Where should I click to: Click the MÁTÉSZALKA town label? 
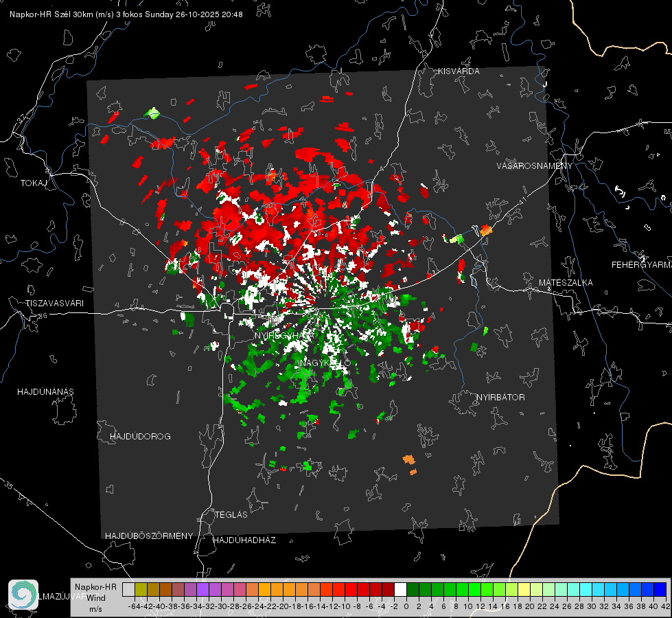(566, 283)
